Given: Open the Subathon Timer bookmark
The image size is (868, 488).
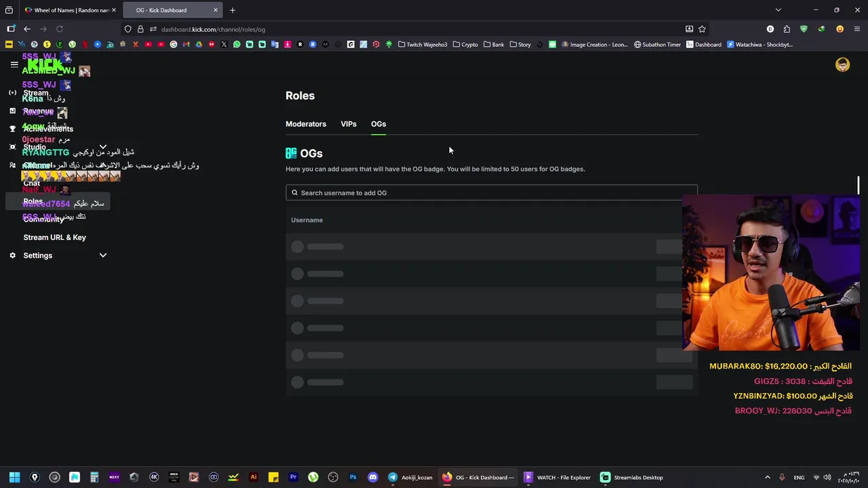Looking at the screenshot, I should [x=657, y=45].
